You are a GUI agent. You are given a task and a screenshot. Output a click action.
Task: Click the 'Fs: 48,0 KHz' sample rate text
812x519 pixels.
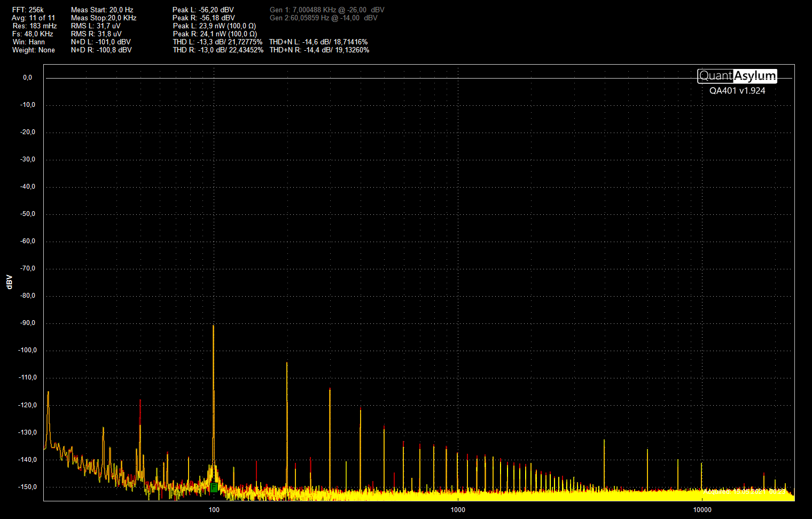(x=33, y=34)
